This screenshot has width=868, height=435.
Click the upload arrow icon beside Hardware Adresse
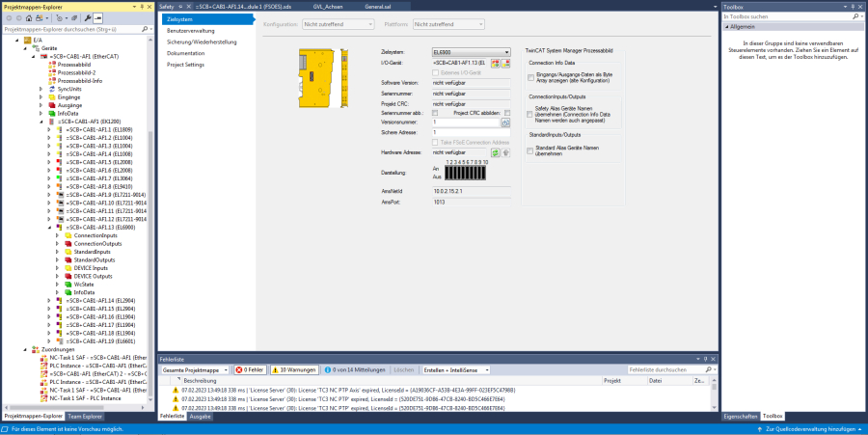point(505,152)
